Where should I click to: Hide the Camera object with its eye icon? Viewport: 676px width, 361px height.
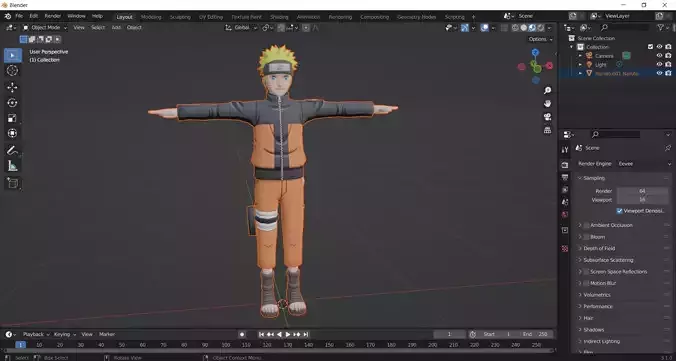click(659, 56)
